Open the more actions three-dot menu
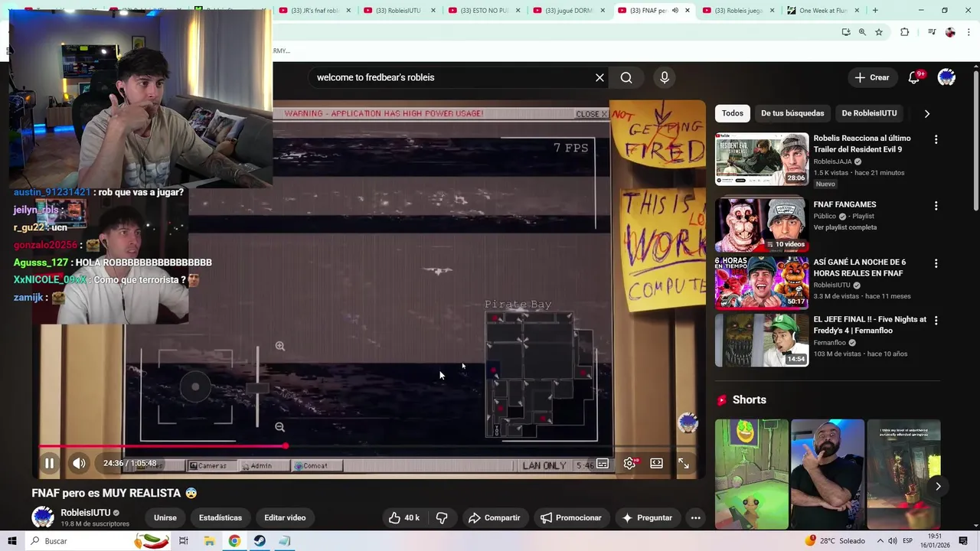Screen dimensions: 980x551 pyautogui.click(x=695, y=518)
